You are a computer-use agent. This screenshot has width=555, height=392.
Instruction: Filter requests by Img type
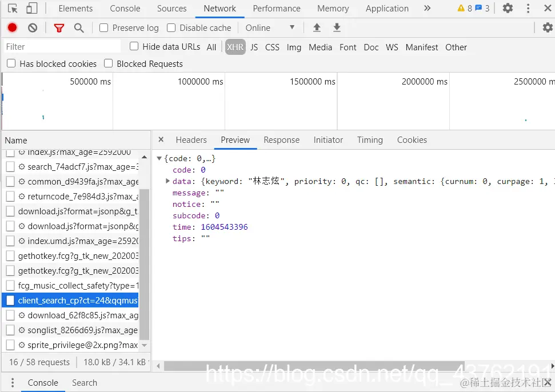(x=294, y=47)
